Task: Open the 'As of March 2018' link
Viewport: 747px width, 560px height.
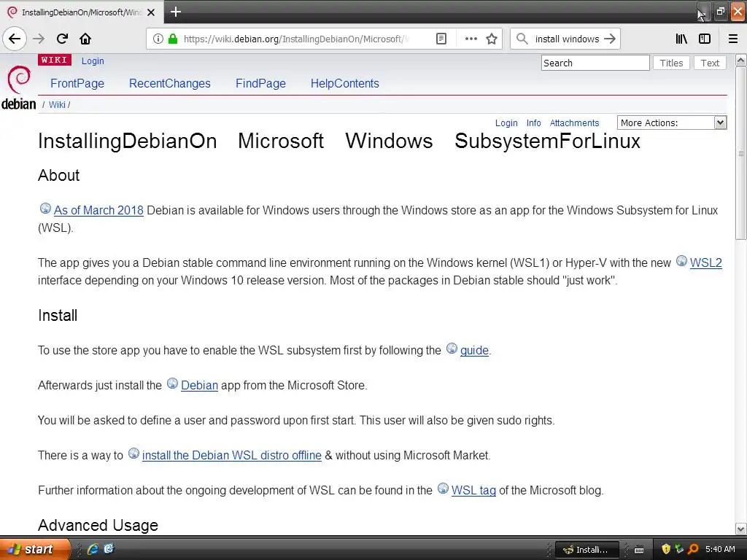Action: (98, 210)
